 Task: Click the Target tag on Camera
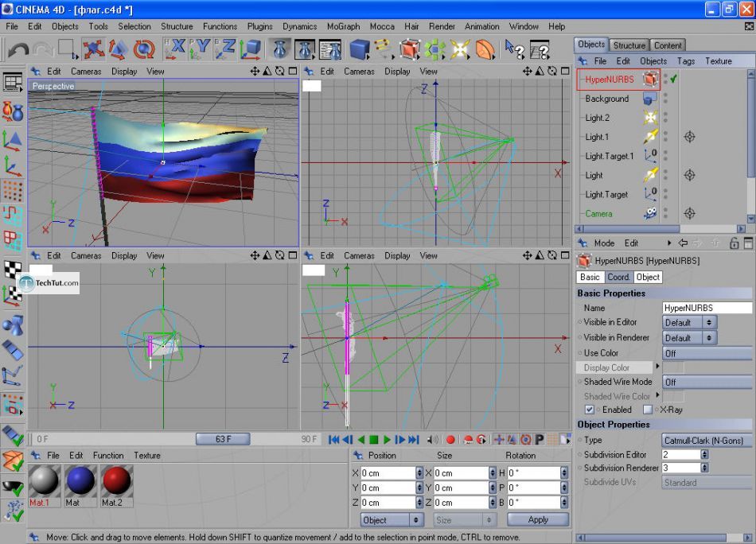(x=689, y=213)
